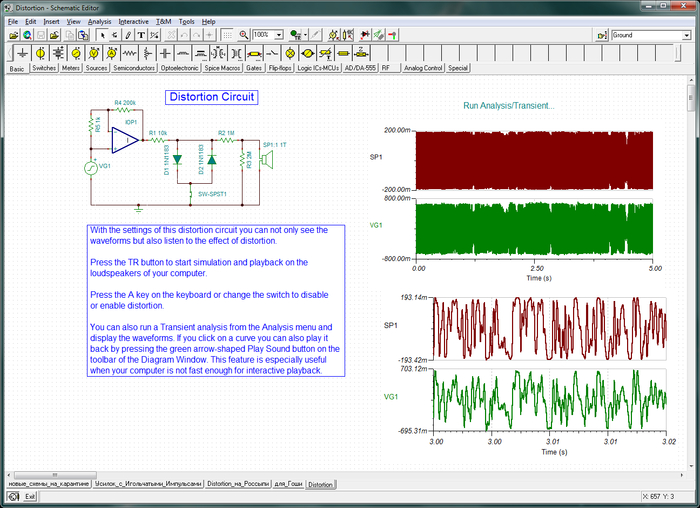The width and height of the screenshot is (700, 508).
Task: Click the zoom magnifier icon
Action: (x=242, y=34)
